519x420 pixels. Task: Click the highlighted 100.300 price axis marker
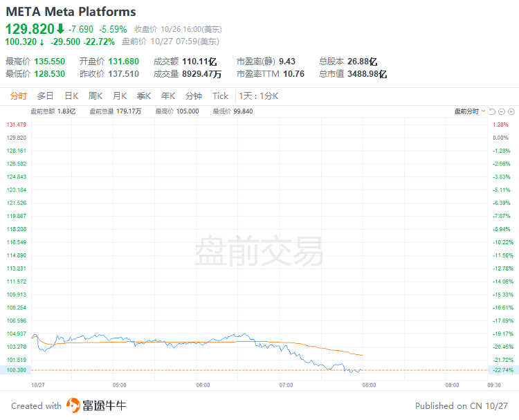(x=15, y=370)
